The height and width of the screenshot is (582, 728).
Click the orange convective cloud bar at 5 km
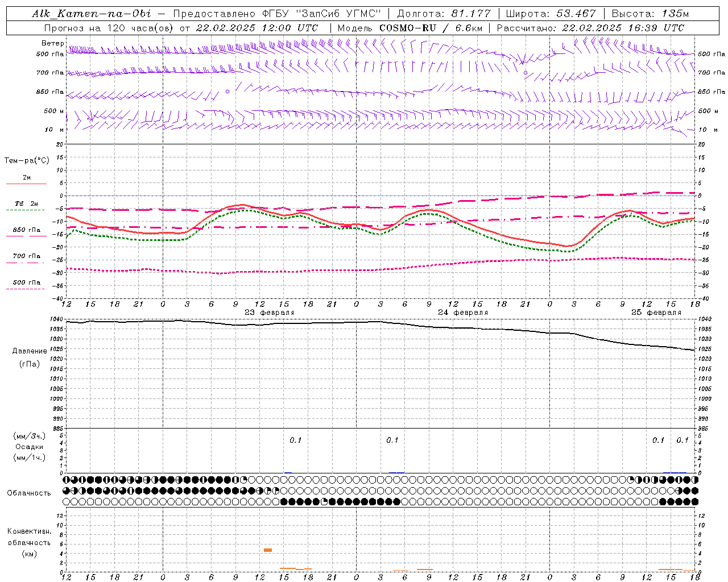click(x=268, y=550)
